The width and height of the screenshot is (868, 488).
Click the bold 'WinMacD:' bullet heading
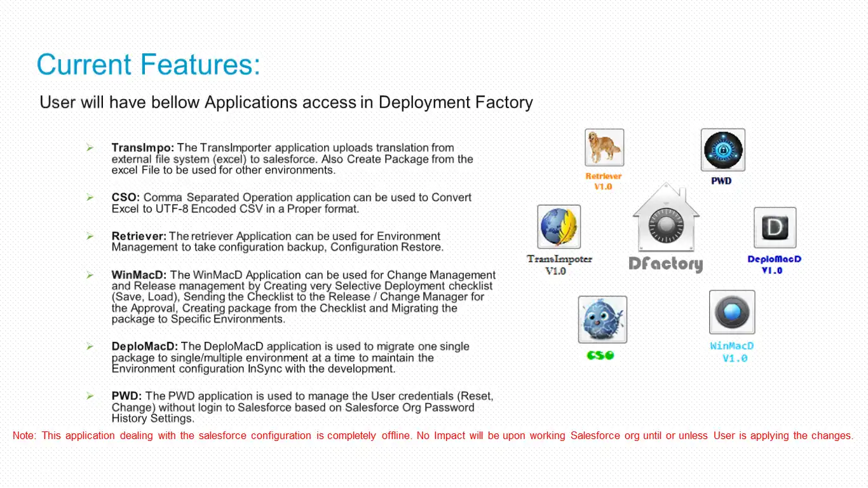[139, 275]
